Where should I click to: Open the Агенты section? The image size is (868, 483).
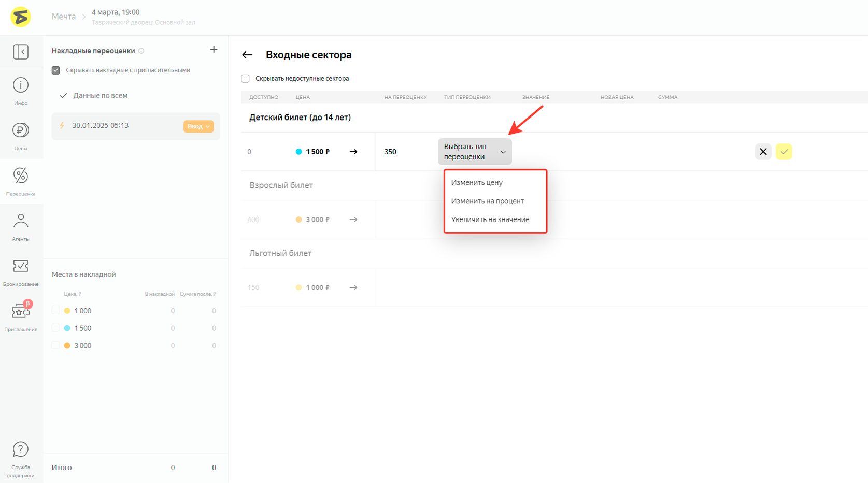click(21, 227)
